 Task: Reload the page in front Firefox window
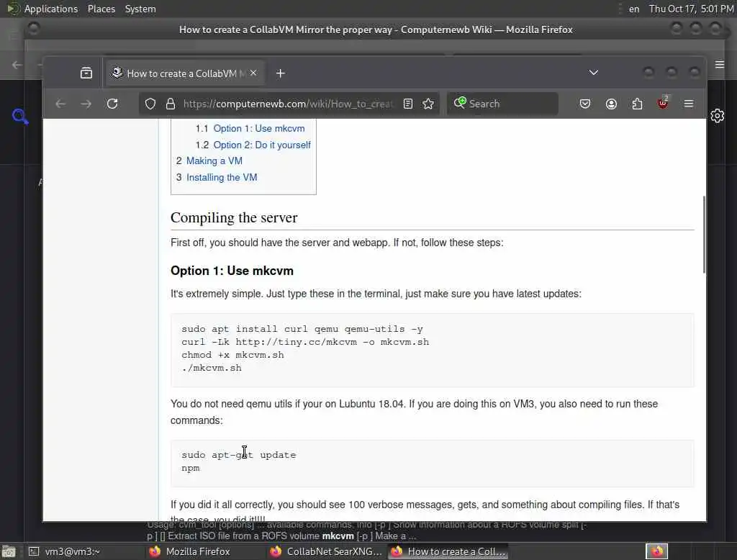[112, 104]
